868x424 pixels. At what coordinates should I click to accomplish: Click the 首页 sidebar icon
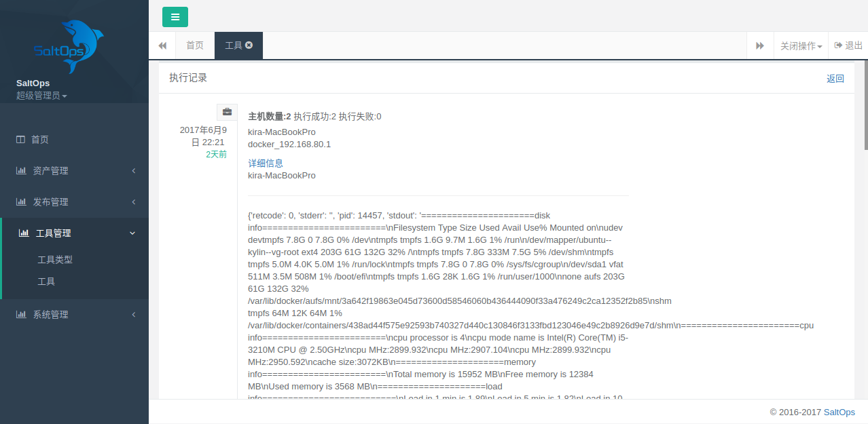[x=20, y=139]
